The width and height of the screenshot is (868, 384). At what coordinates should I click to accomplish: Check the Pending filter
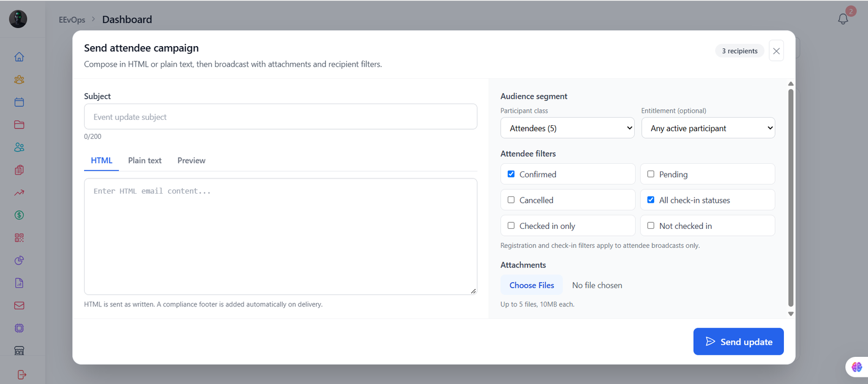(x=650, y=174)
